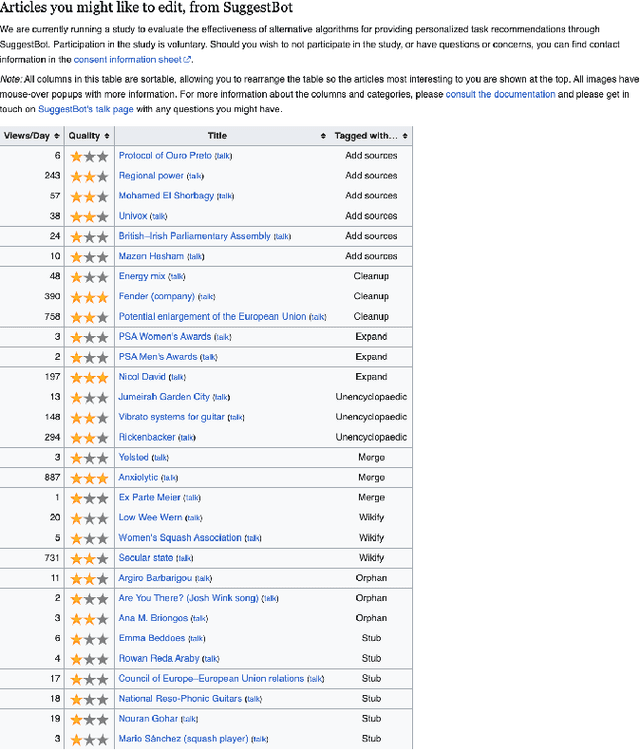The height and width of the screenshot is (750, 640).
Task: Visit SuggestBot's talk page link
Action: pos(85,108)
